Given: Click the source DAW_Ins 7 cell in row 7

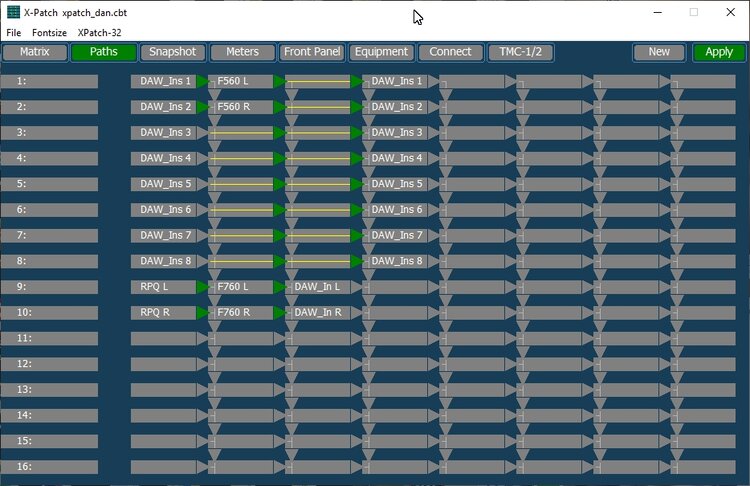Looking at the screenshot, I should (164, 235).
